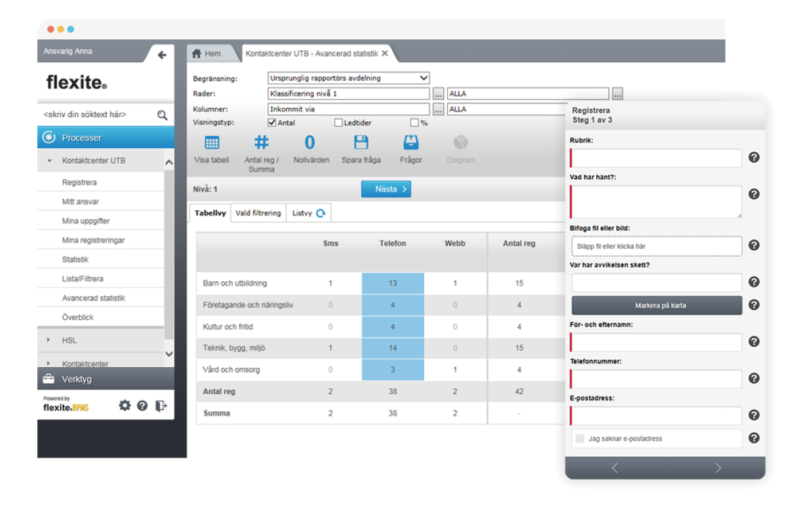Viewport: 812px width, 514px height.
Task: Enable the Ledtider checkbox
Action: [x=338, y=123]
